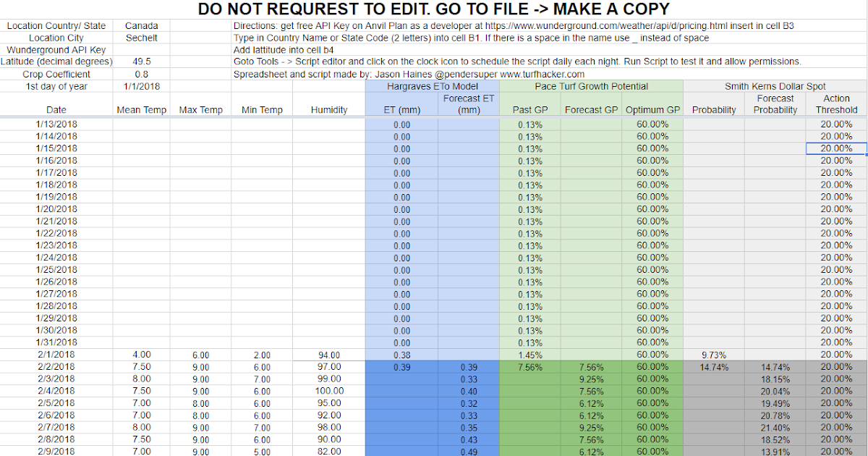868x456 pixels.
Task: Click the DO NOT REQUEST TO EDIT title
Action: click(x=434, y=9)
